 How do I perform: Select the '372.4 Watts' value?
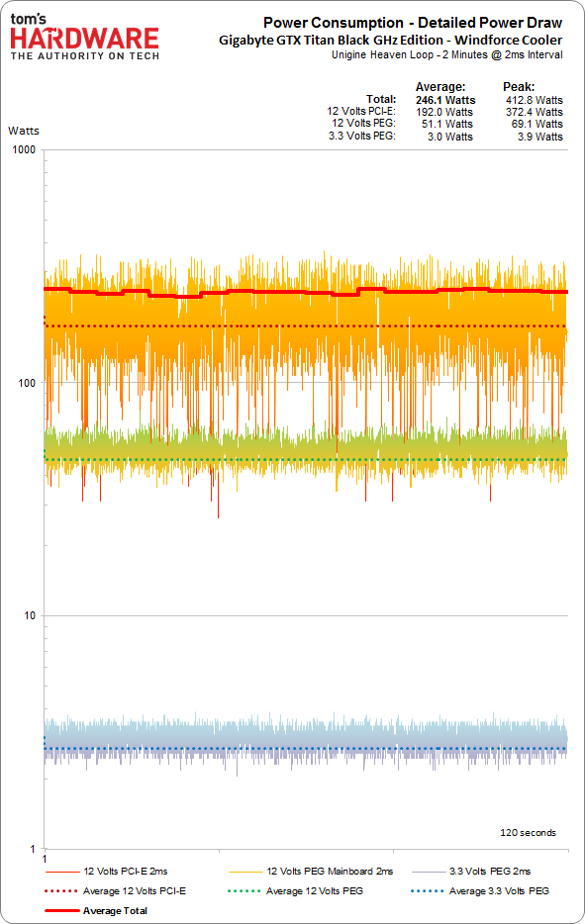534,112
